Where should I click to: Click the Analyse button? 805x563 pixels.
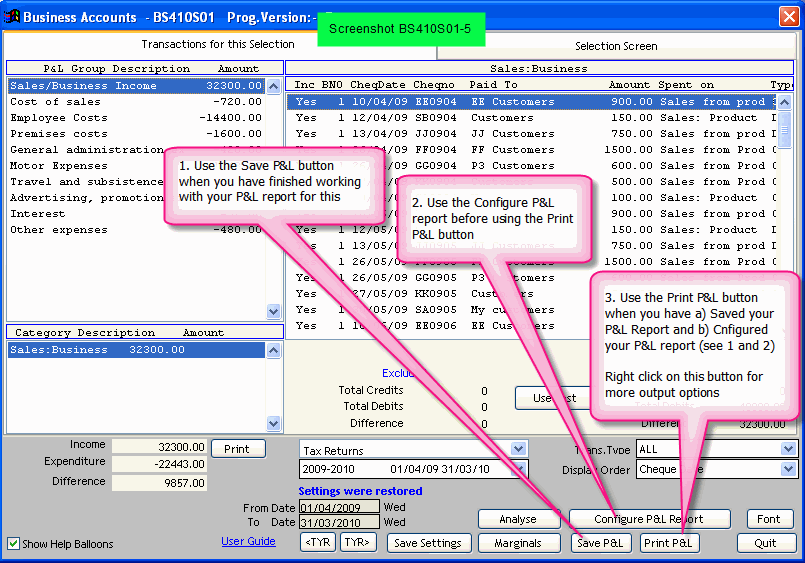pos(518,519)
